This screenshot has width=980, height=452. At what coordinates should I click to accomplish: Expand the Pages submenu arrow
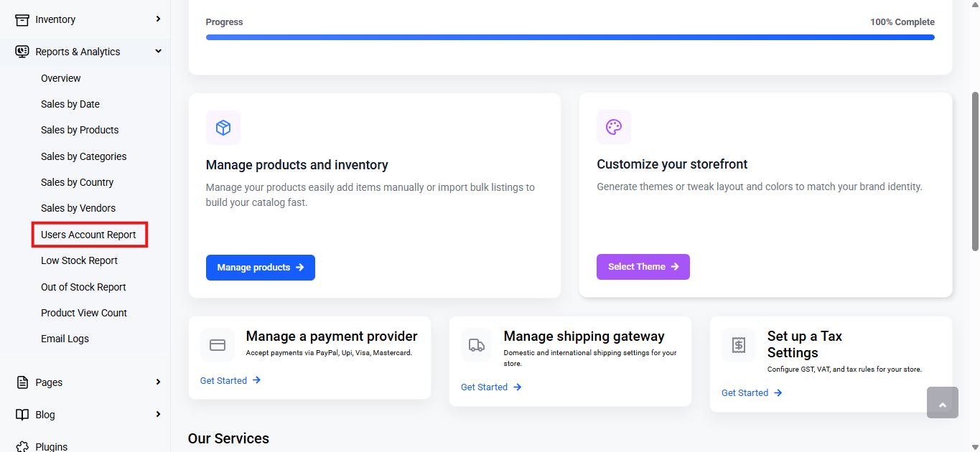(159, 382)
